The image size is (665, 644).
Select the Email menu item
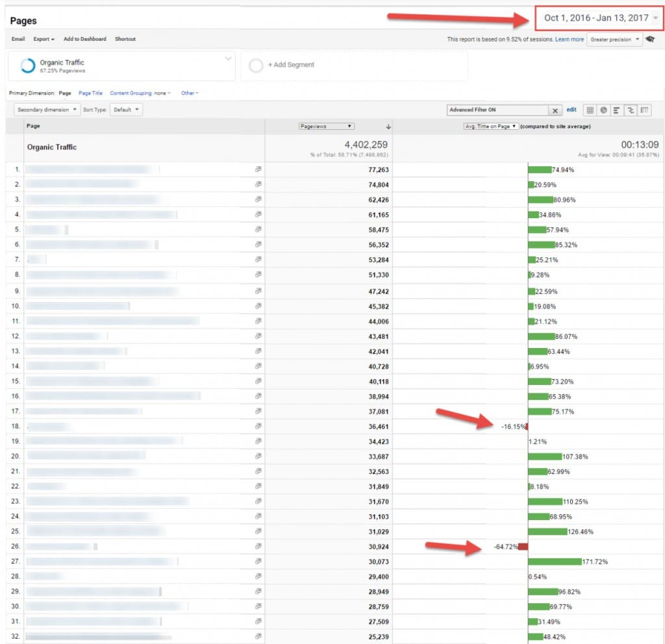18,39
